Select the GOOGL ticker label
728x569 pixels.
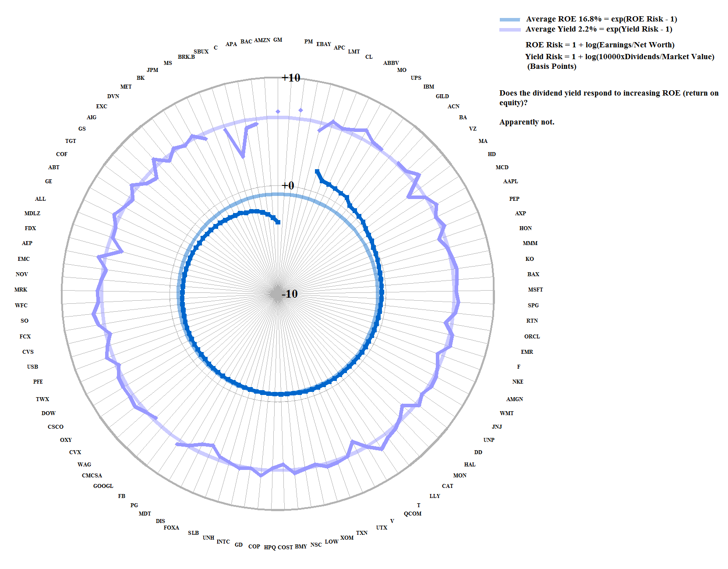click(103, 486)
